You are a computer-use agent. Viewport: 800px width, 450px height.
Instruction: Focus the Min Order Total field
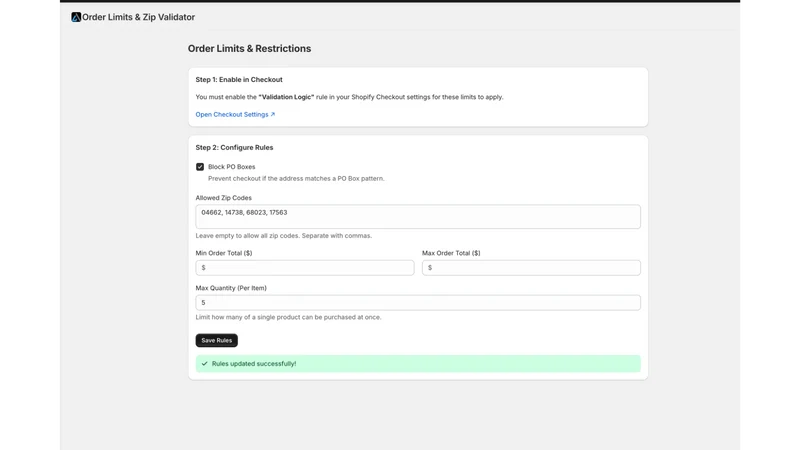pyautogui.click(x=305, y=268)
